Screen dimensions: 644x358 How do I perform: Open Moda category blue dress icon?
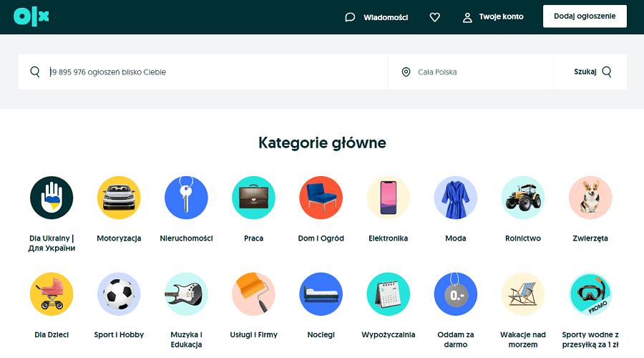pos(456,198)
